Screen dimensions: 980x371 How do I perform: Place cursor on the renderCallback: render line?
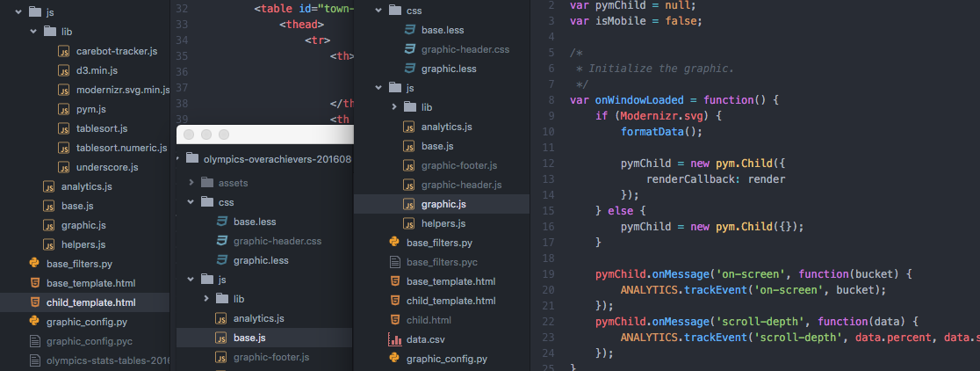715,178
